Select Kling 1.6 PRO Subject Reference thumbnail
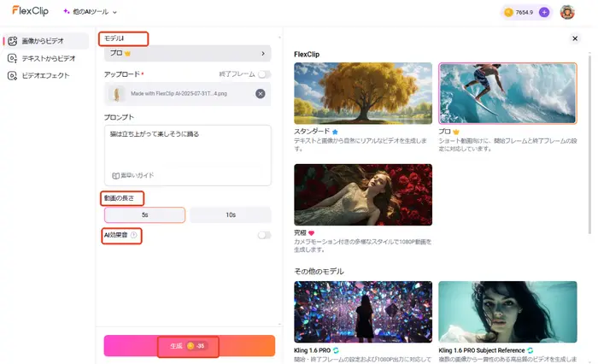Screen dimensions: 598x364 pyautogui.click(x=507, y=312)
